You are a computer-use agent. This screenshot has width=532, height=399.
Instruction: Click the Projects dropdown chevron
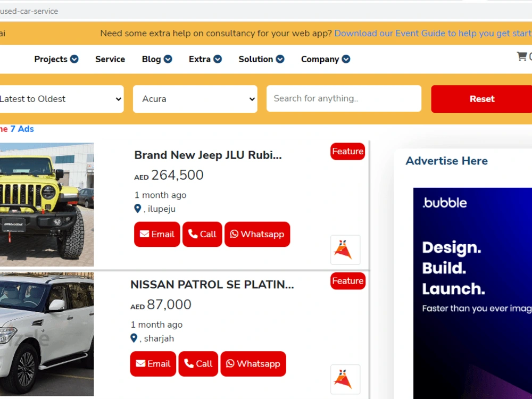pyautogui.click(x=74, y=59)
